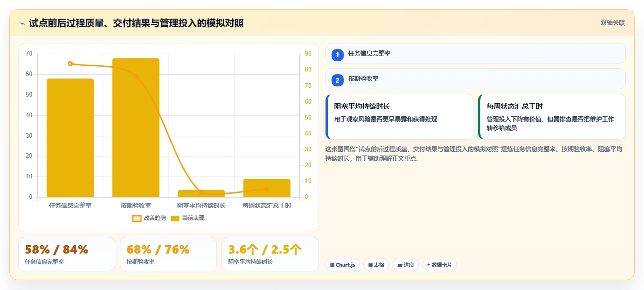Click the trend line point for 每周状态汇总工时

point(267,189)
